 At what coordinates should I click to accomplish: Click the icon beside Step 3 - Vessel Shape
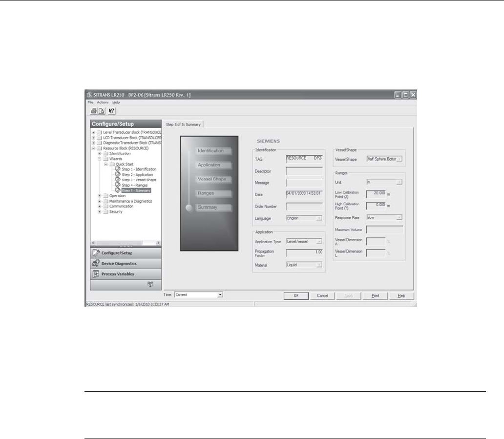(x=118, y=180)
